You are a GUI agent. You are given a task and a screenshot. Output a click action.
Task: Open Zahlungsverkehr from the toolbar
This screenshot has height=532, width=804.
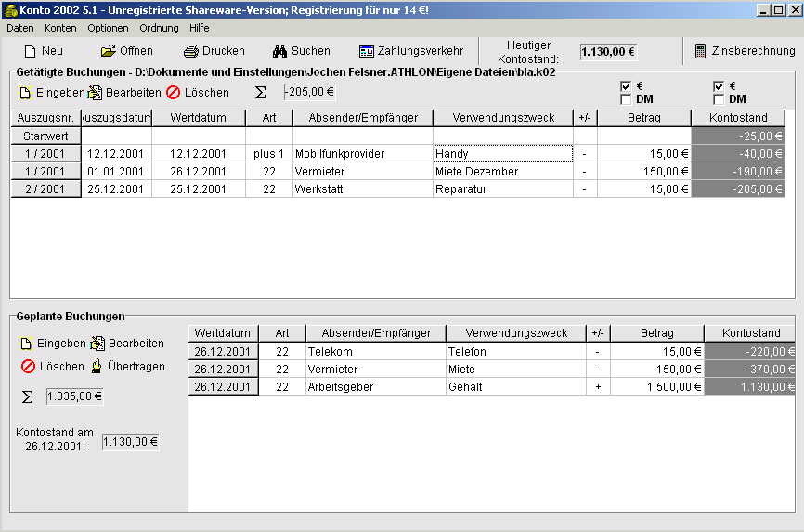367,51
